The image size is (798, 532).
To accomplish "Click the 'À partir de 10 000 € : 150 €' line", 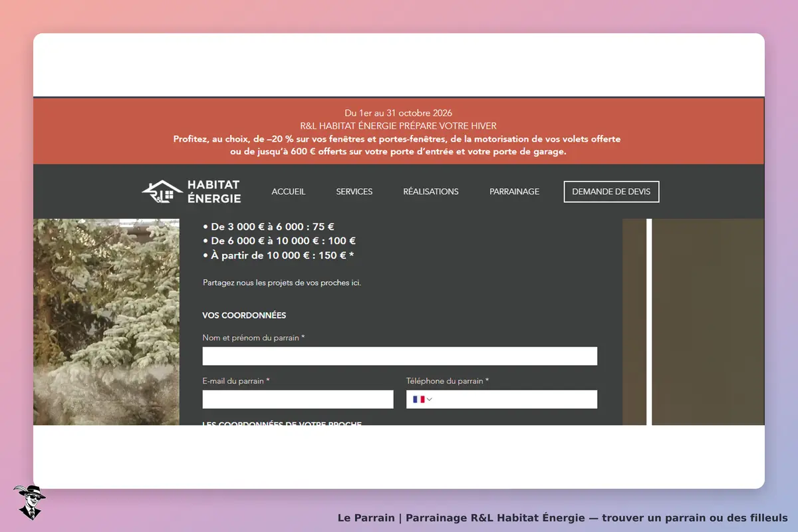I will pos(279,255).
